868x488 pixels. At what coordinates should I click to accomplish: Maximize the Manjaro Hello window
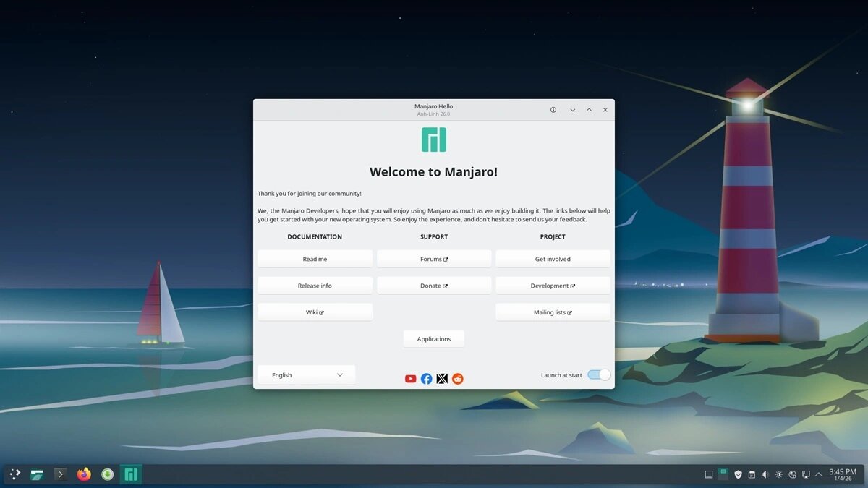(589, 110)
